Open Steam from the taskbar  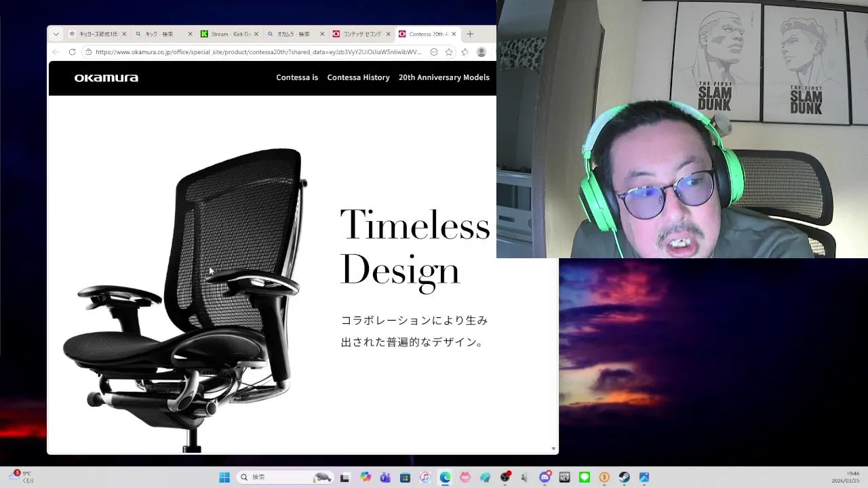click(624, 477)
